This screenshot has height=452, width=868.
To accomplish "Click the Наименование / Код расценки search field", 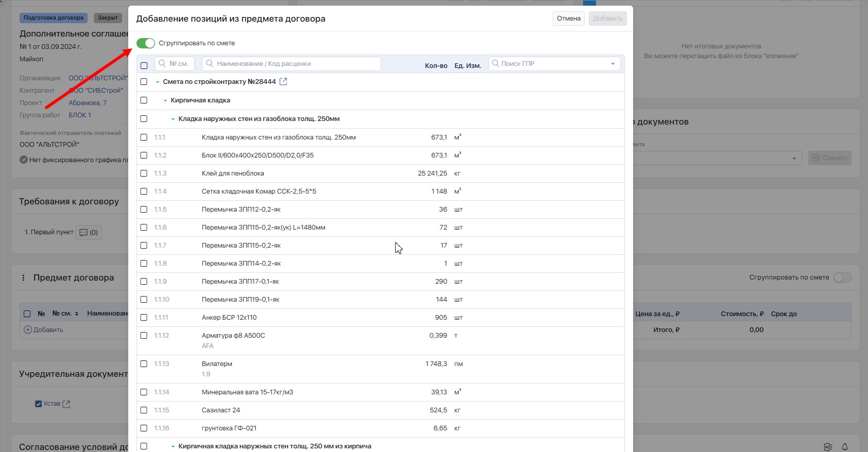I will point(292,64).
